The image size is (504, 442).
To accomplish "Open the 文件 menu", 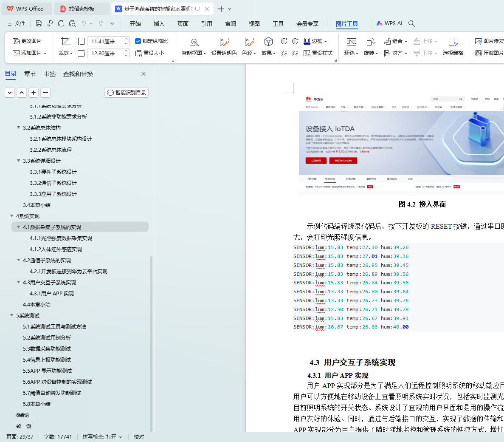I will pyautogui.click(x=16, y=23).
